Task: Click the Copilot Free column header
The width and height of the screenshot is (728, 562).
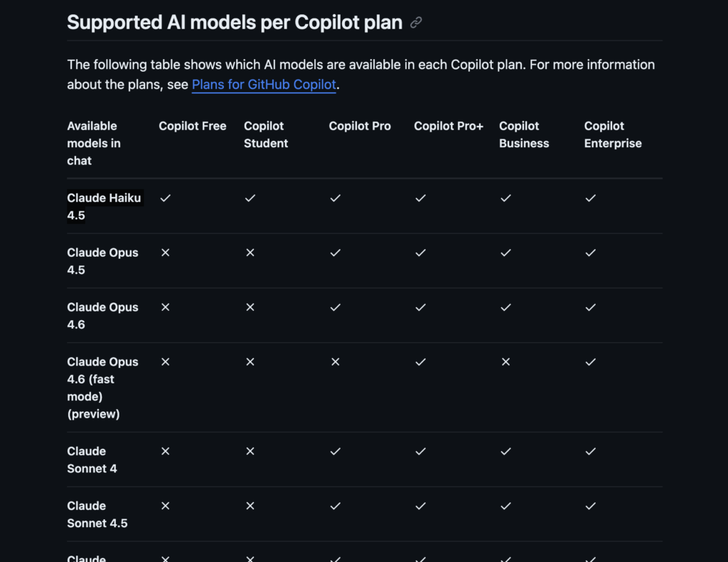Action: [x=193, y=126]
